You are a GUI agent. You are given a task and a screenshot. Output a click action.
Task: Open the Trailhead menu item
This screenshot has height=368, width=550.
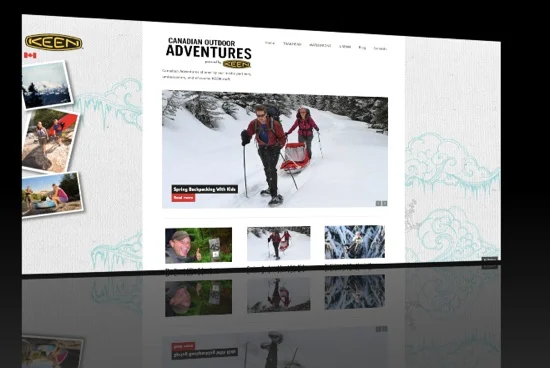pyautogui.click(x=292, y=44)
